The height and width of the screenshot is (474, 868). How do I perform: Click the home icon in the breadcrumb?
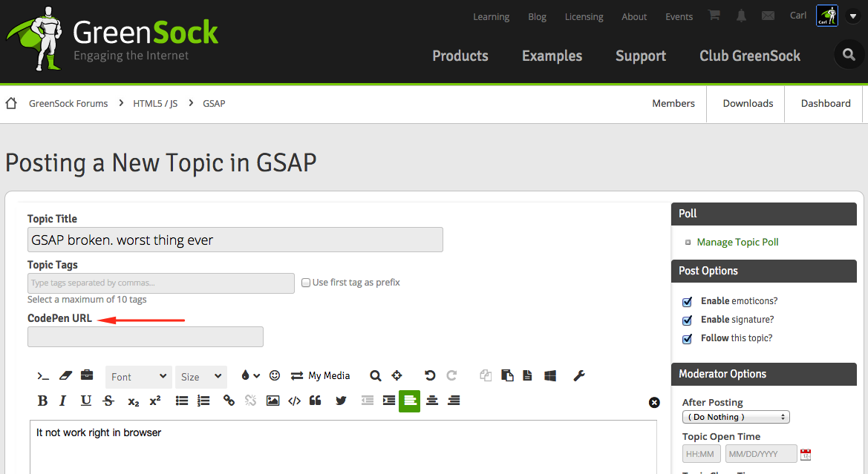click(11, 103)
